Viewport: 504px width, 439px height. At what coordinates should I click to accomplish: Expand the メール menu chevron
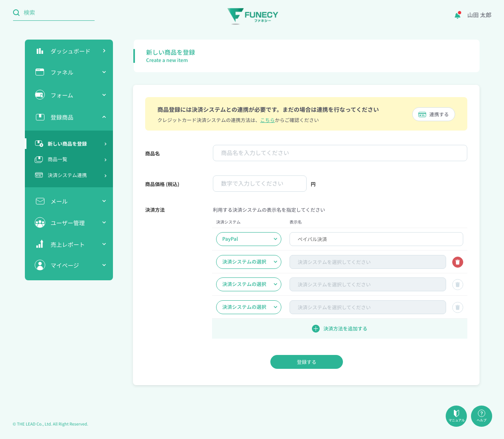pyautogui.click(x=104, y=201)
